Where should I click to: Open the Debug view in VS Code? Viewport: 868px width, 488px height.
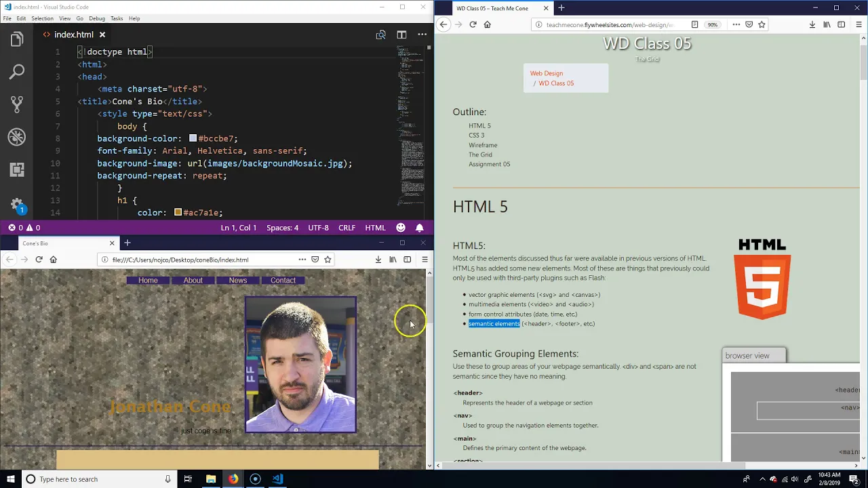click(x=17, y=137)
